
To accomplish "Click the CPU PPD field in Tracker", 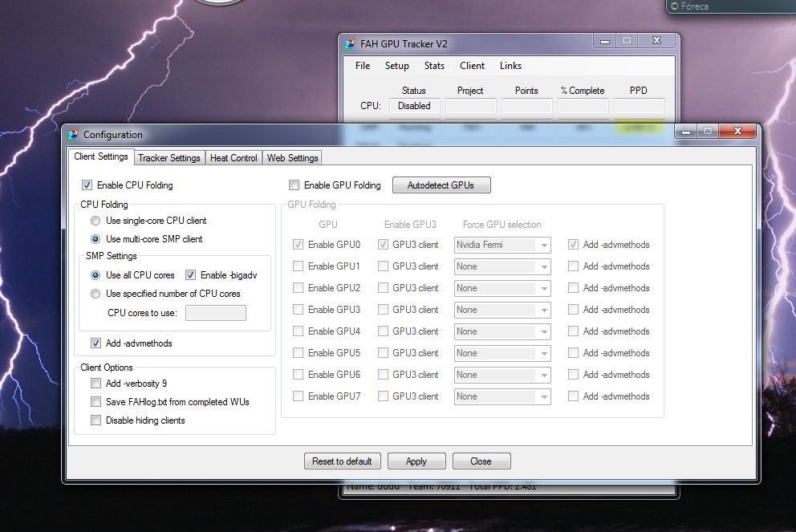I will (x=640, y=106).
